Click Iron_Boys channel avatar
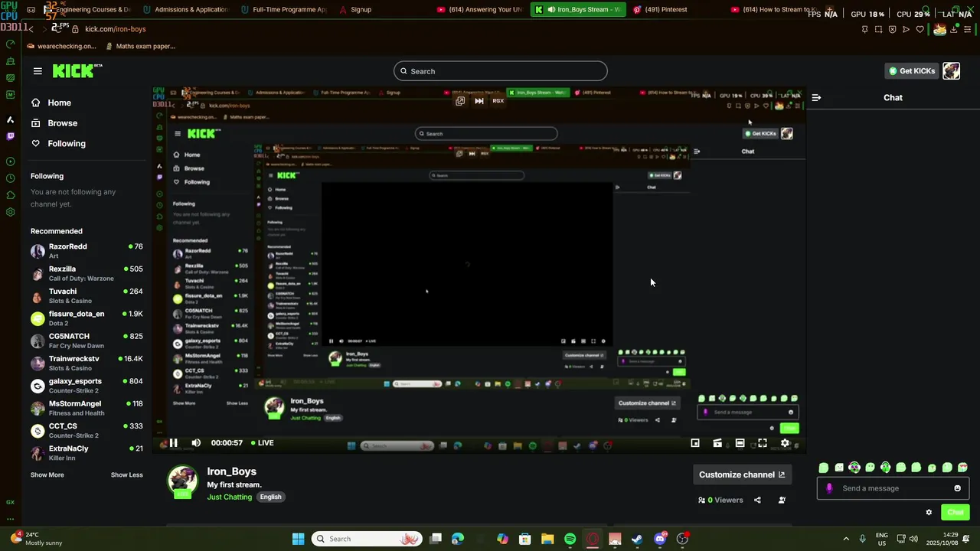The width and height of the screenshot is (980, 551). [x=182, y=481]
